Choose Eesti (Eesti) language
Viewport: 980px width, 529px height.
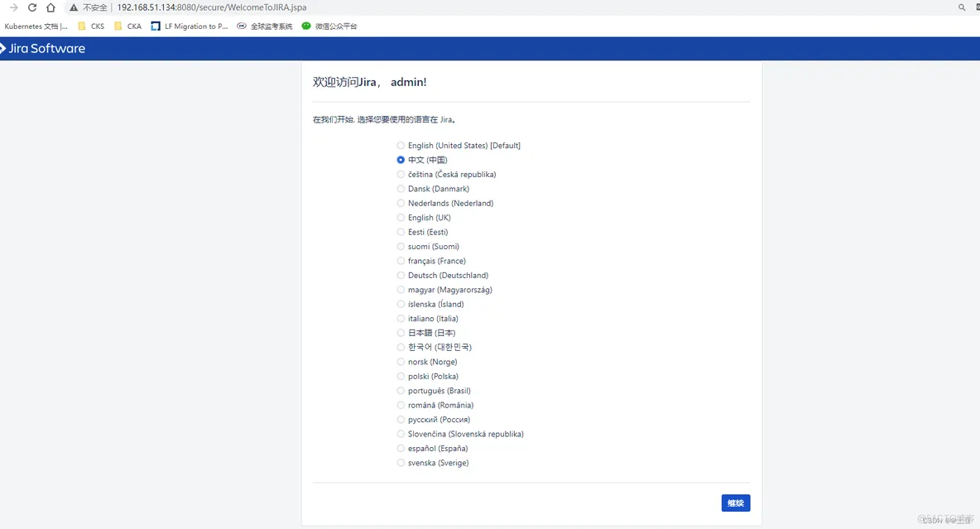(401, 232)
